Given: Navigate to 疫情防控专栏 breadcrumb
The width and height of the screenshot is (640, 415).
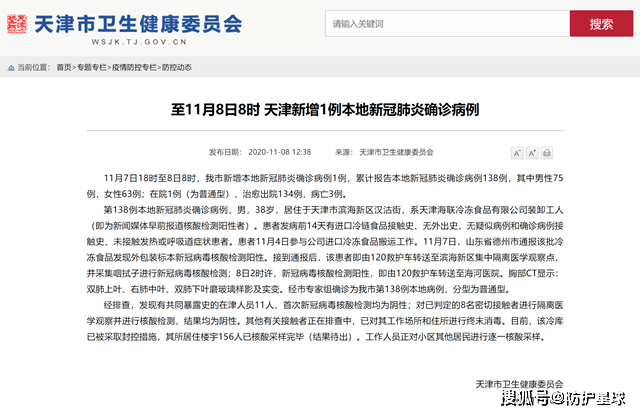Looking at the screenshot, I should pyautogui.click(x=131, y=67).
